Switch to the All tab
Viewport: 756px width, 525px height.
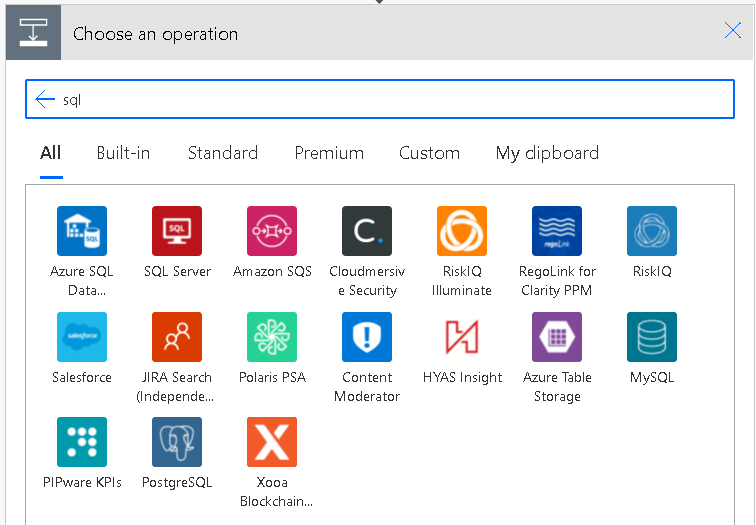[51, 153]
